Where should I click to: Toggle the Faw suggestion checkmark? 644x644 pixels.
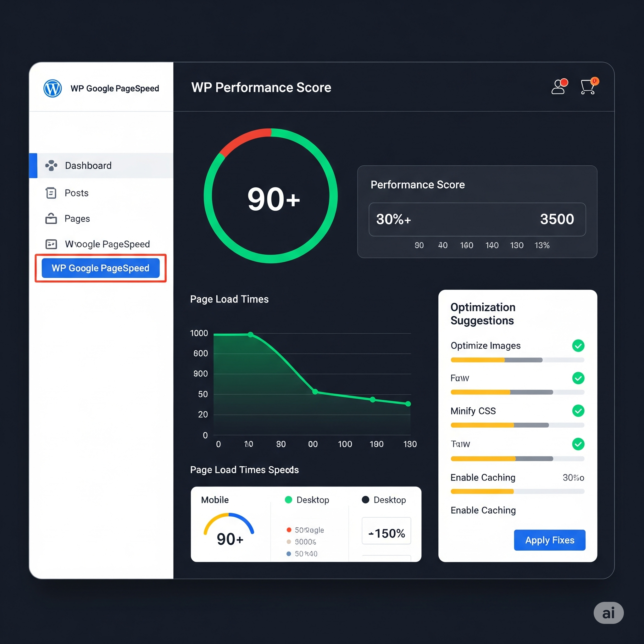pyautogui.click(x=578, y=378)
